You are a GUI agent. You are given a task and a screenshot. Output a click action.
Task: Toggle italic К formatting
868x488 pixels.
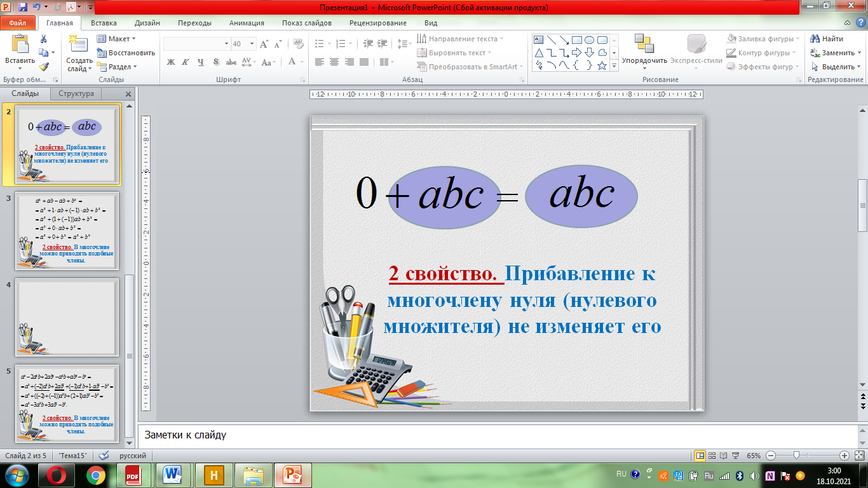pos(186,62)
